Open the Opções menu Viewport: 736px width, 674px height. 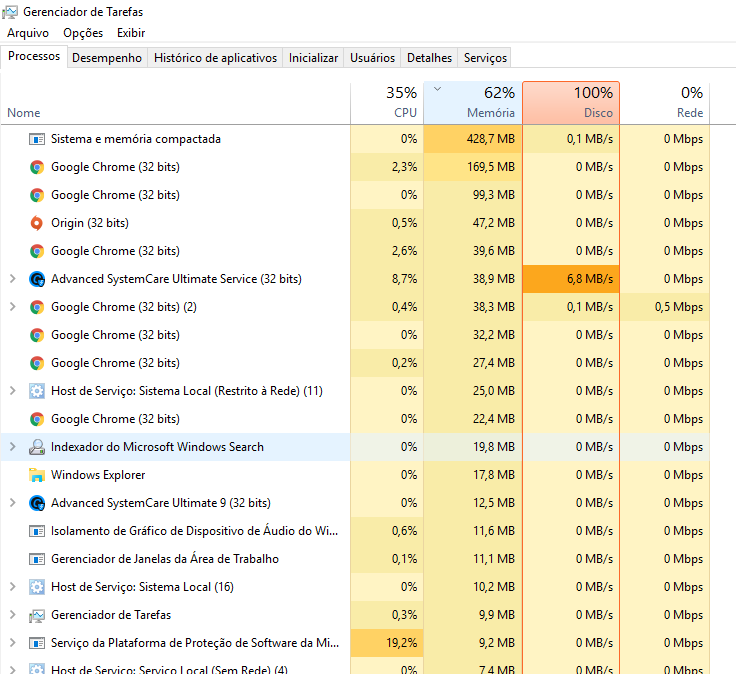83,33
